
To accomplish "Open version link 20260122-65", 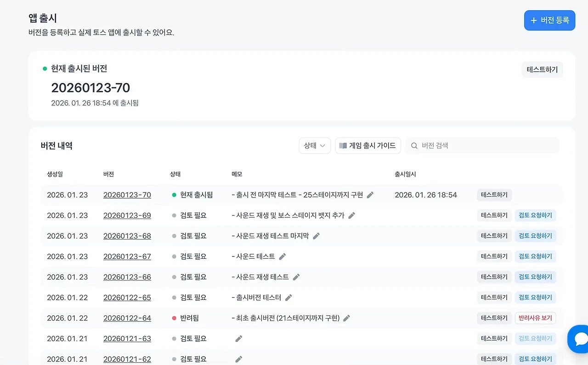I will coord(127,297).
